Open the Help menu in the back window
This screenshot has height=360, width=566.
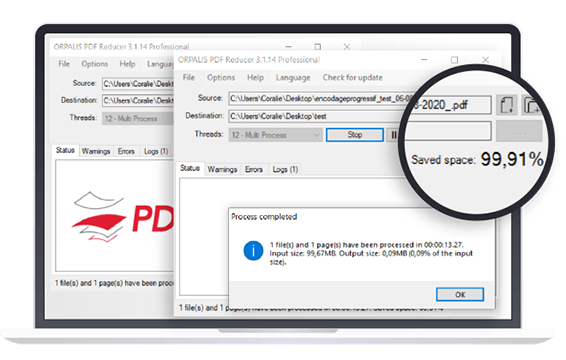[x=127, y=64]
